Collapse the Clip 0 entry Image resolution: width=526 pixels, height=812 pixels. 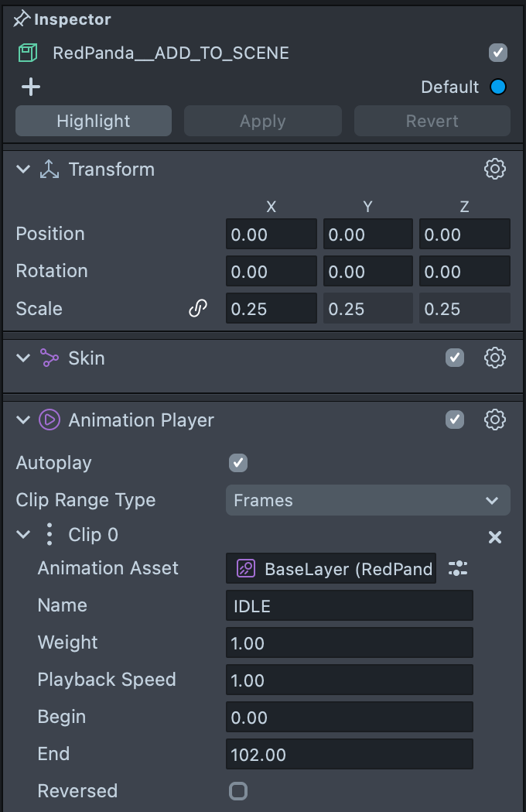click(x=23, y=535)
